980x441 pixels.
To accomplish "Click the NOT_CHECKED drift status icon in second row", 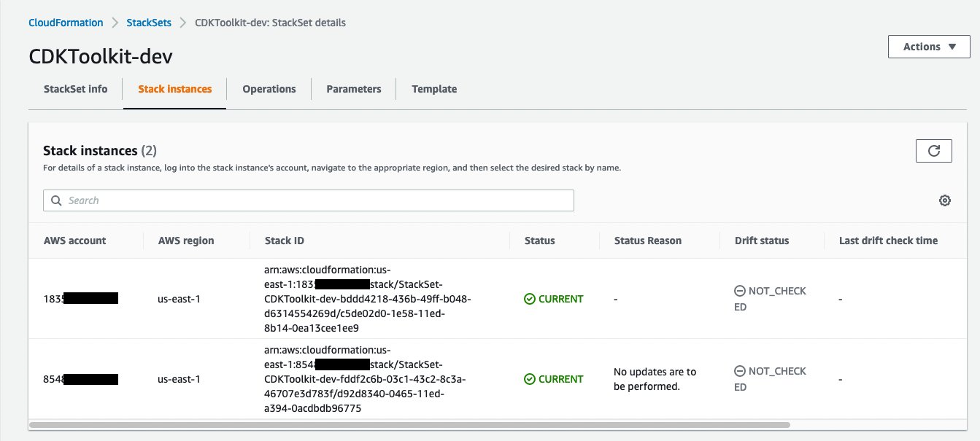I will (739, 371).
